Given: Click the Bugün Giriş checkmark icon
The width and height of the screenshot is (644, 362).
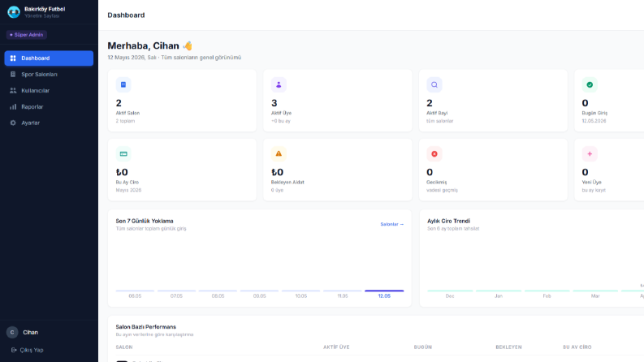Looking at the screenshot, I should pyautogui.click(x=590, y=84).
